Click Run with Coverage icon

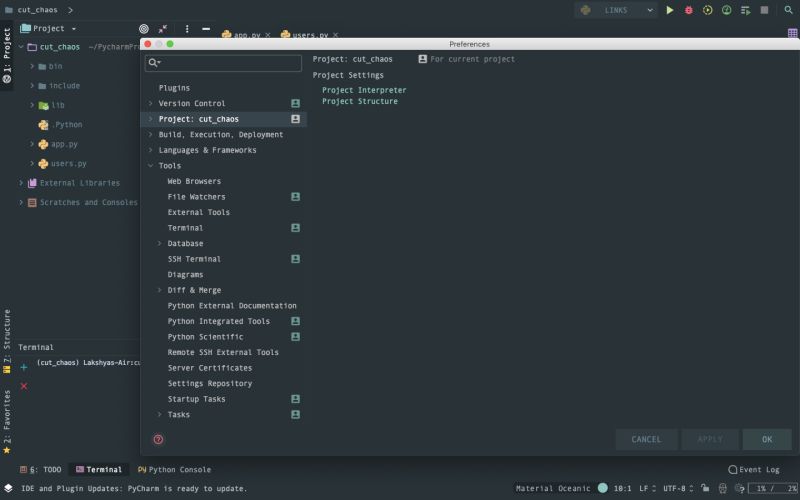point(707,10)
